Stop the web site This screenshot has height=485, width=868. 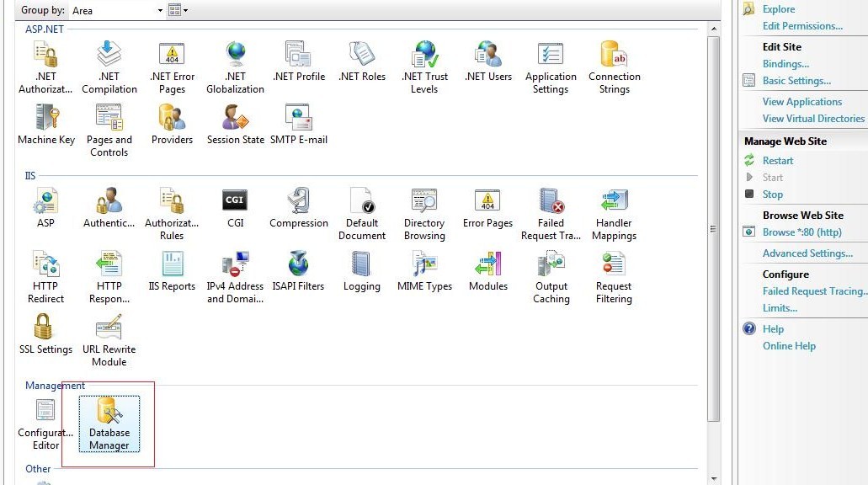point(772,195)
